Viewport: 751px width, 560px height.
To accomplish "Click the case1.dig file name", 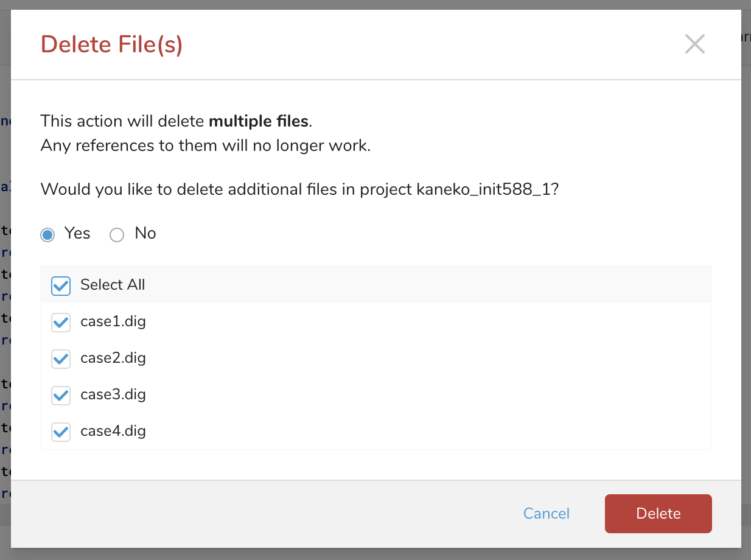I will click(x=113, y=321).
